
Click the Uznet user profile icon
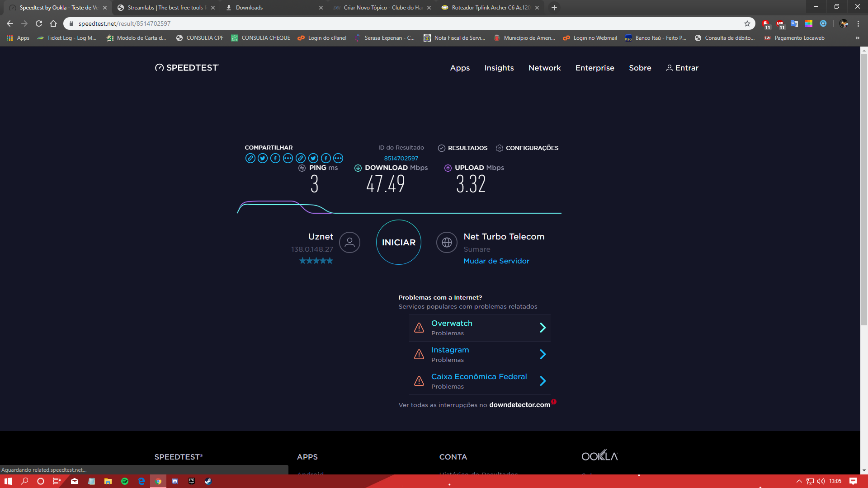[x=349, y=243]
